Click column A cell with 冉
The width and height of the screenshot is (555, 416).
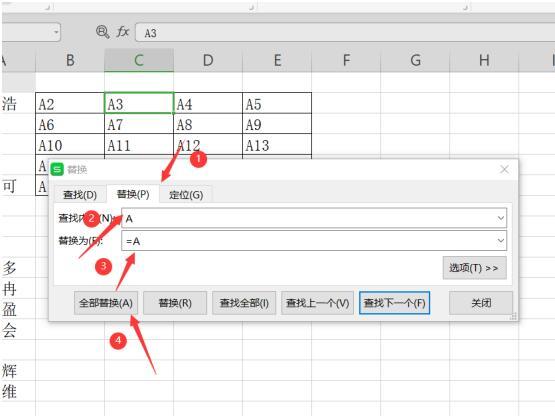pos(18,288)
